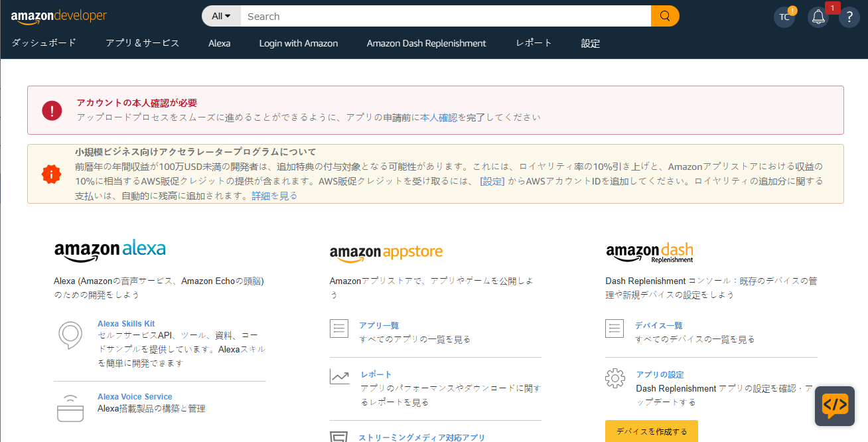868x442 pixels.
Task: Open the アプリ＆サービス menu item
Action: click(x=143, y=43)
